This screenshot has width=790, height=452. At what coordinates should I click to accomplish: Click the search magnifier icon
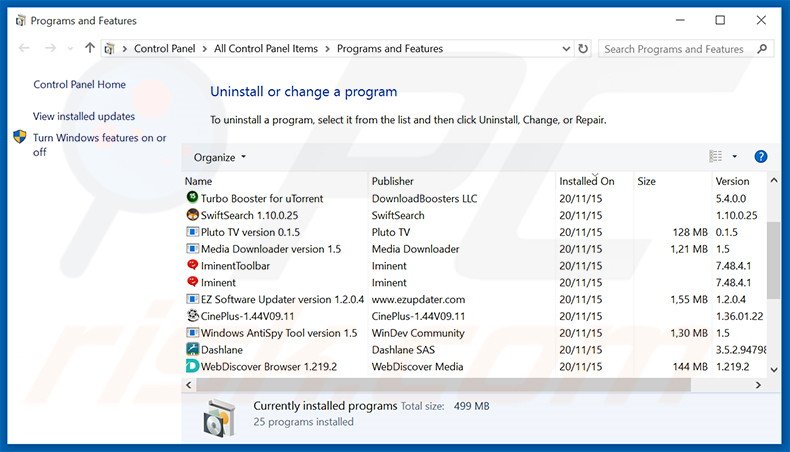tap(762, 49)
